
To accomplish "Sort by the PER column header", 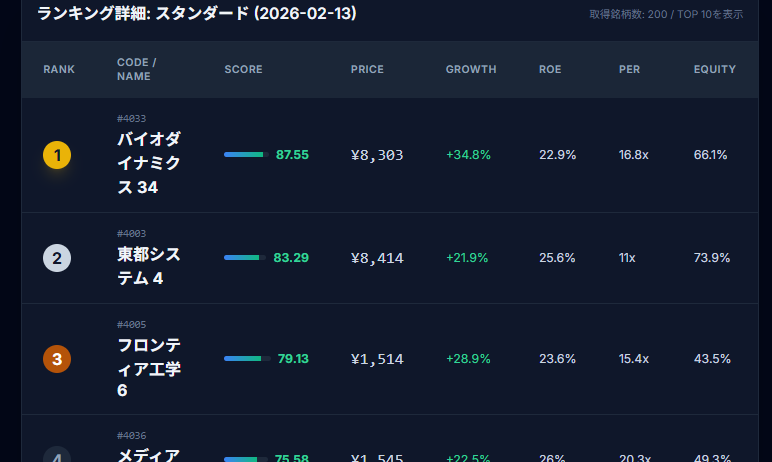I will pyautogui.click(x=630, y=70).
